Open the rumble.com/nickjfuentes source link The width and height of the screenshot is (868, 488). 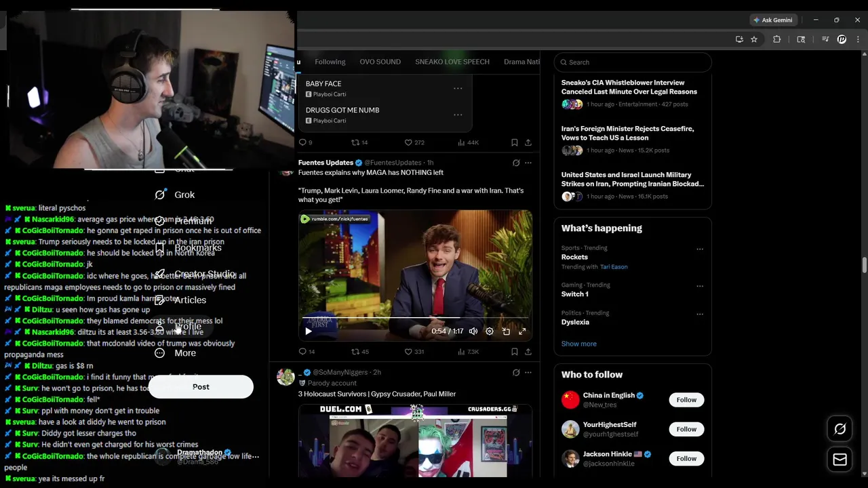(335, 219)
